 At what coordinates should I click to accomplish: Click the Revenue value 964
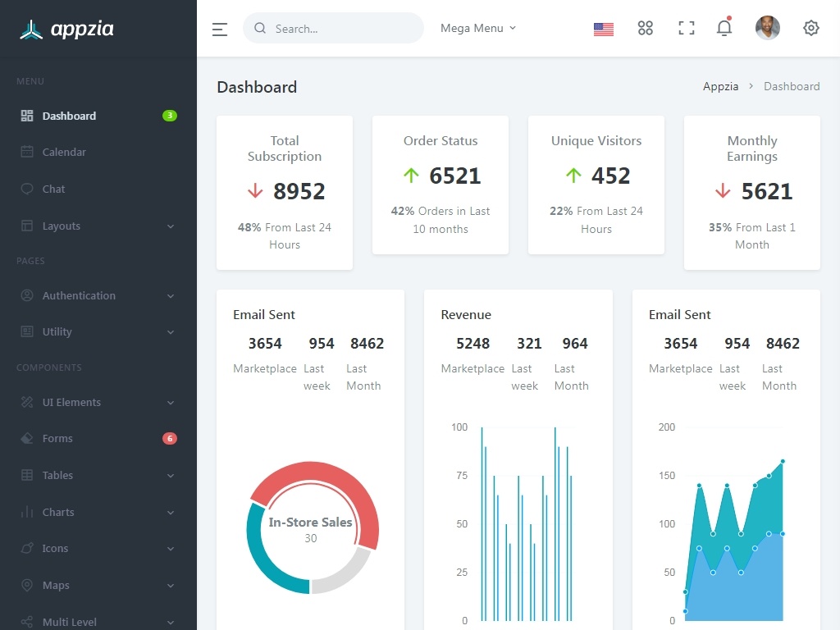click(575, 344)
